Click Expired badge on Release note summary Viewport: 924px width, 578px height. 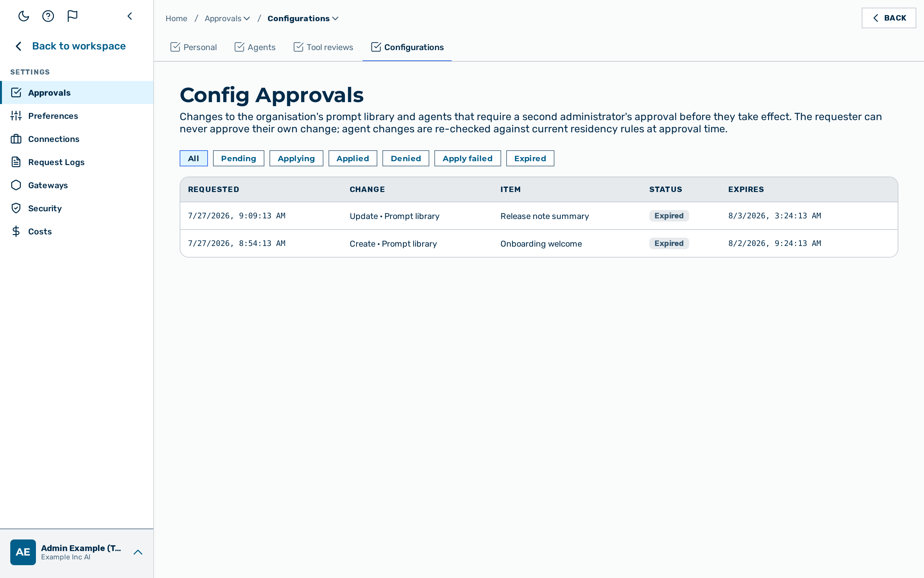pos(669,215)
